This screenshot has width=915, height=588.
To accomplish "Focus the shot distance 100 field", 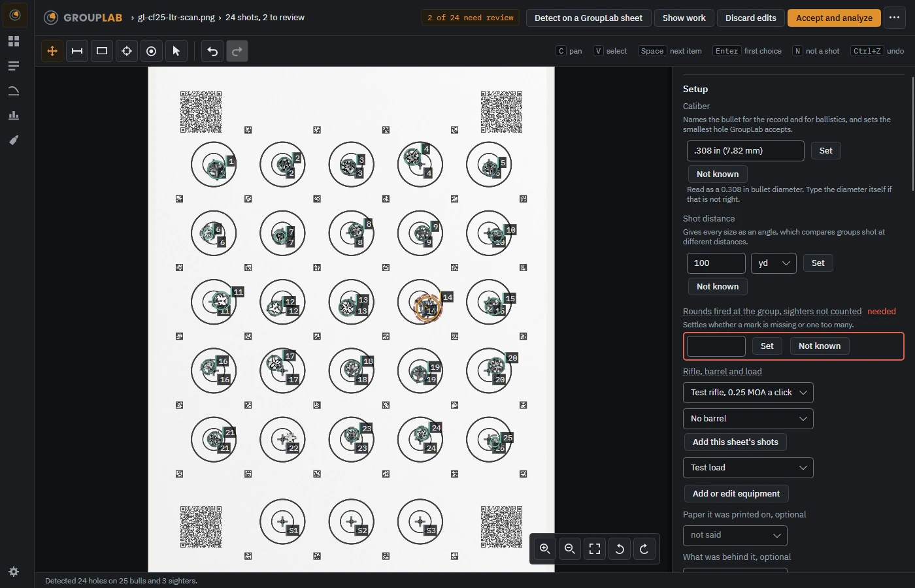I will point(716,263).
